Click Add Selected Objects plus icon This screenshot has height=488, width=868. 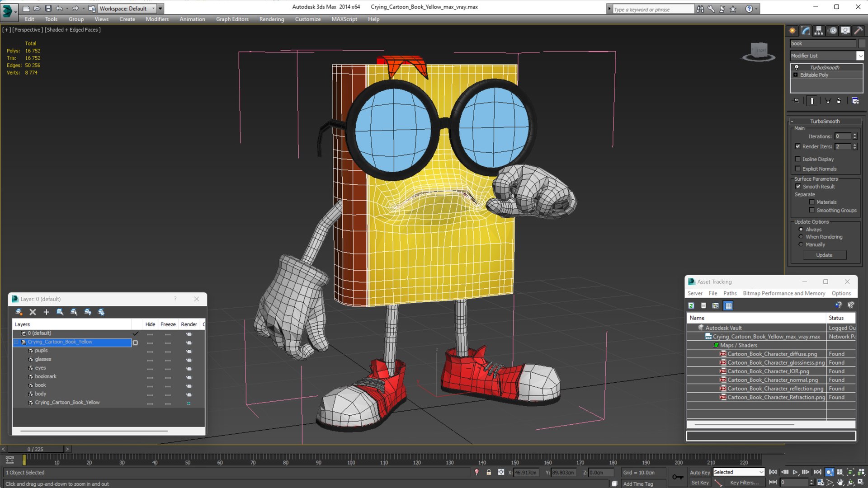pyautogui.click(x=46, y=312)
